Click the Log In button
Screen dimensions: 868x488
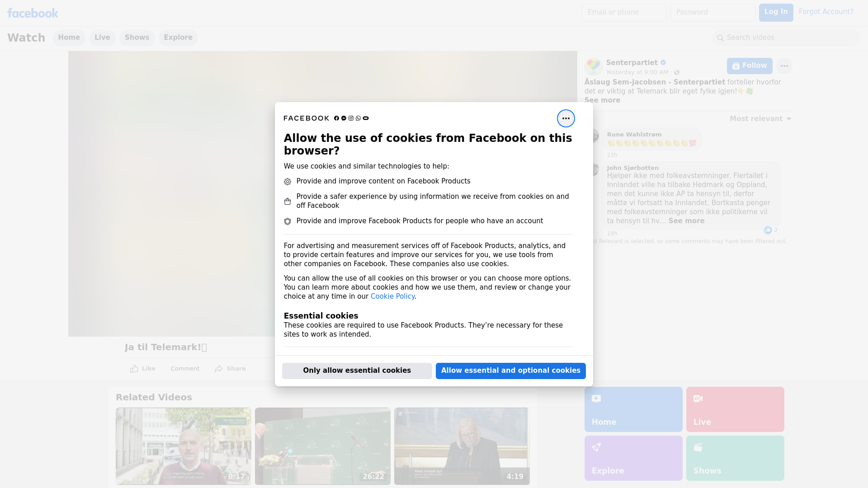click(x=776, y=12)
